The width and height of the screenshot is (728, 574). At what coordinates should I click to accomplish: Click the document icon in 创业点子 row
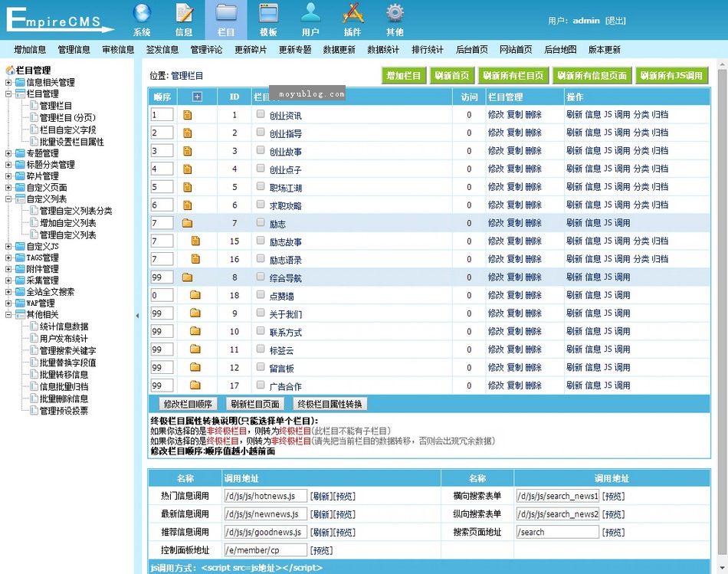[187, 169]
